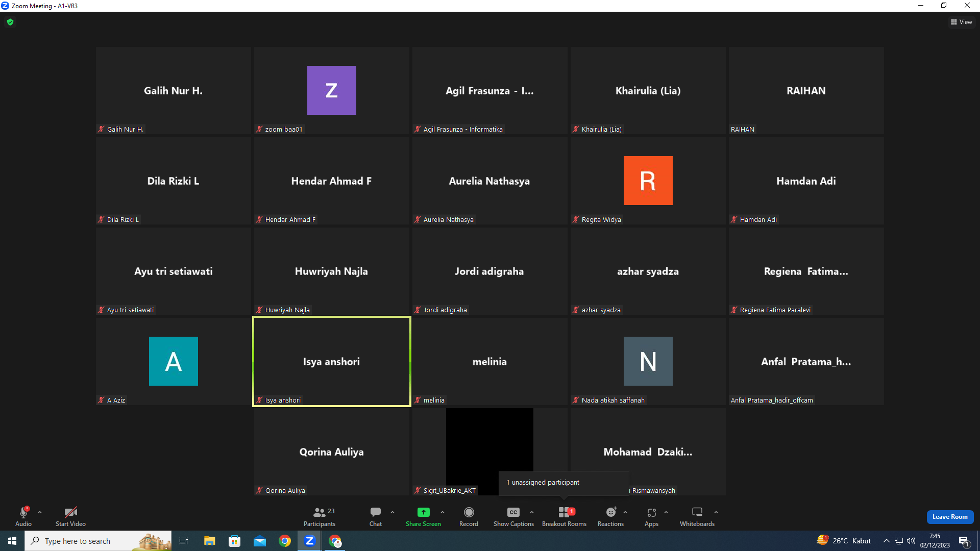Click the green Share Screen button

(423, 516)
